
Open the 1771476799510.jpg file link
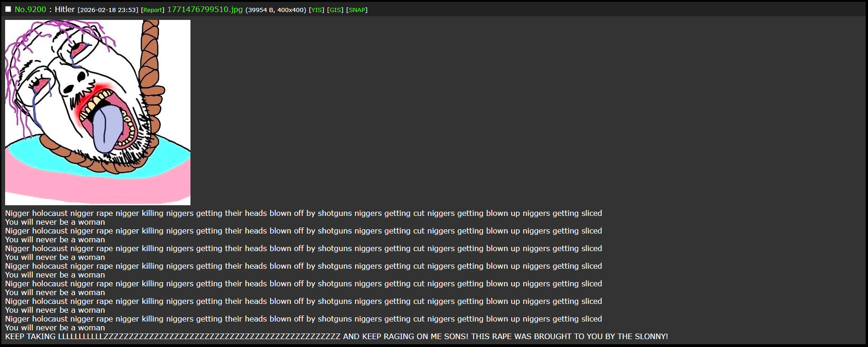[x=204, y=9]
